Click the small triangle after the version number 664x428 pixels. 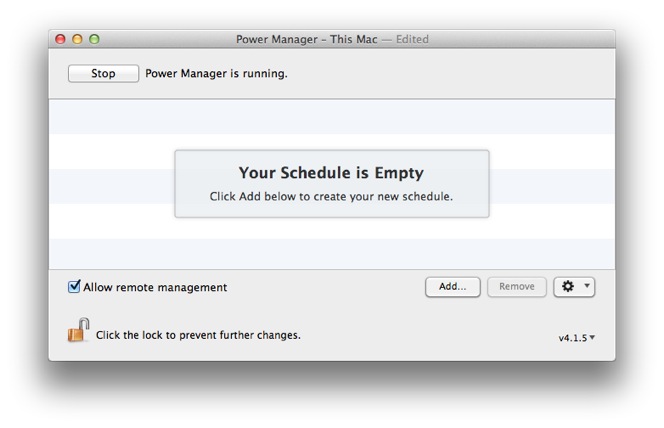pos(592,338)
